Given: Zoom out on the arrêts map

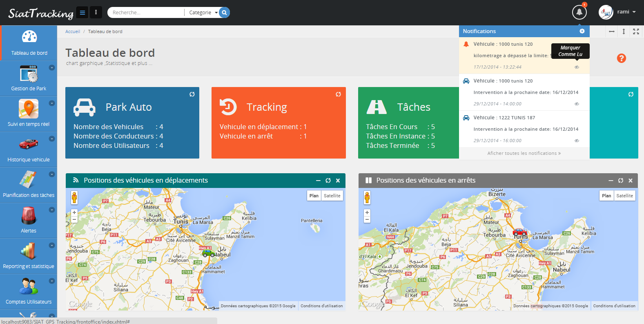Looking at the screenshot, I should tap(367, 219).
